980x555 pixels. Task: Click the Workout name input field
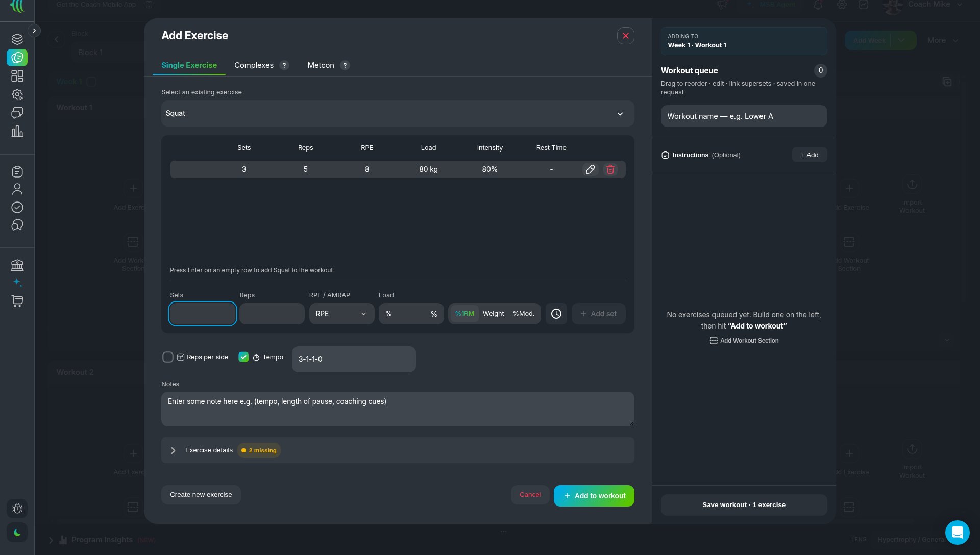[744, 116]
